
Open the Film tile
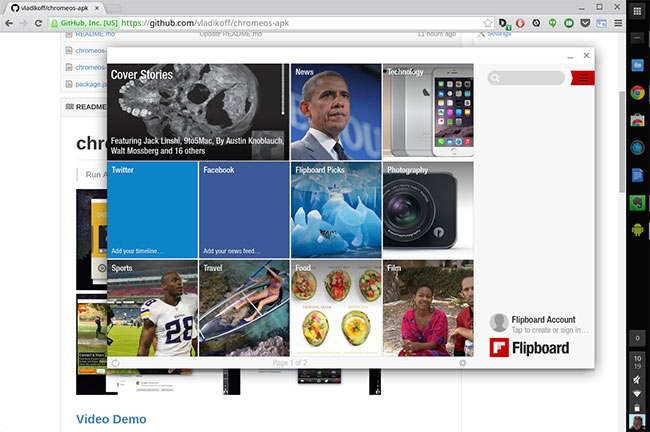428,308
